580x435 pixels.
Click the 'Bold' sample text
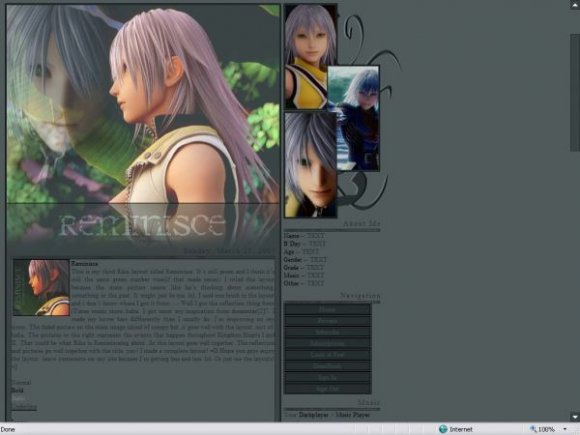[x=17, y=390]
